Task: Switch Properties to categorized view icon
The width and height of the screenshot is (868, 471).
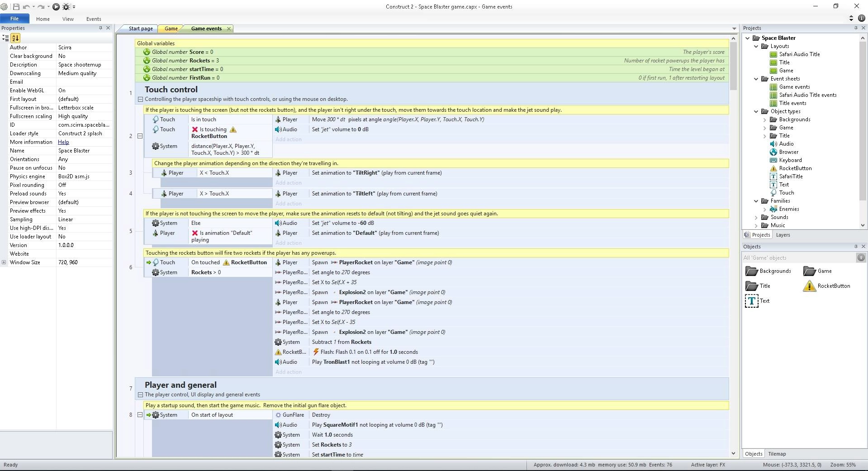Action: pyautogui.click(x=5, y=38)
